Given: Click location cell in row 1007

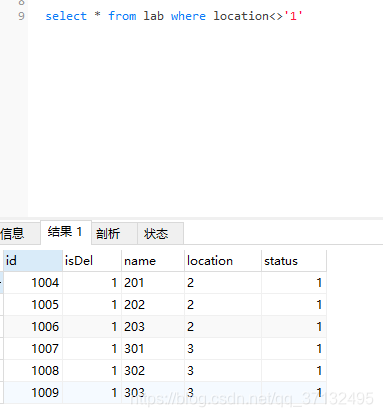Looking at the screenshot, I should tap(223, 349).
